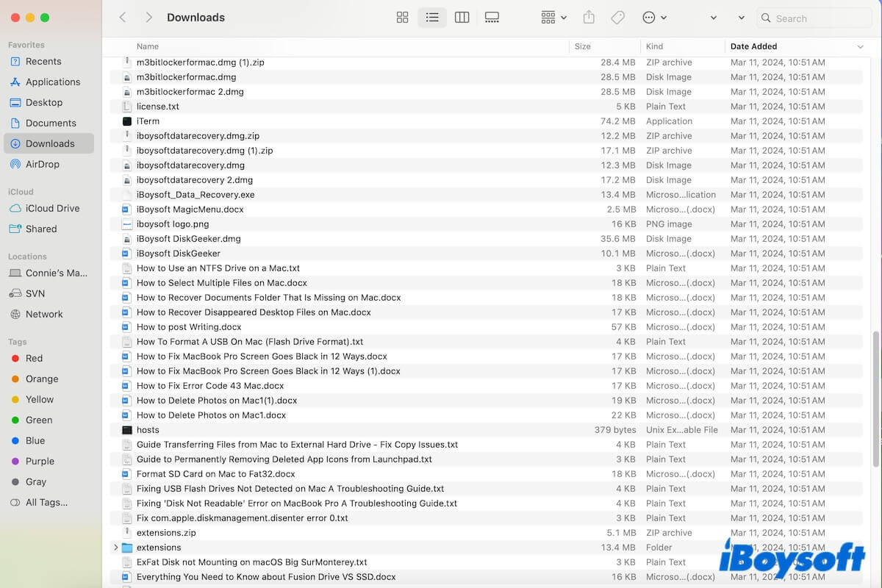Screen dimensions: 882x588
Task: Go forward using the forward arrow
Action: pos(148,17)
